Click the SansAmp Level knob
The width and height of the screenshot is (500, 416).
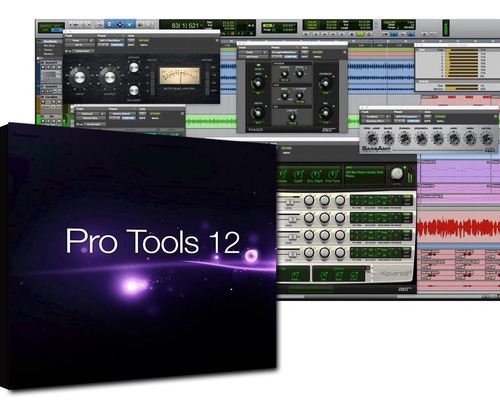[x=487, y=139]
